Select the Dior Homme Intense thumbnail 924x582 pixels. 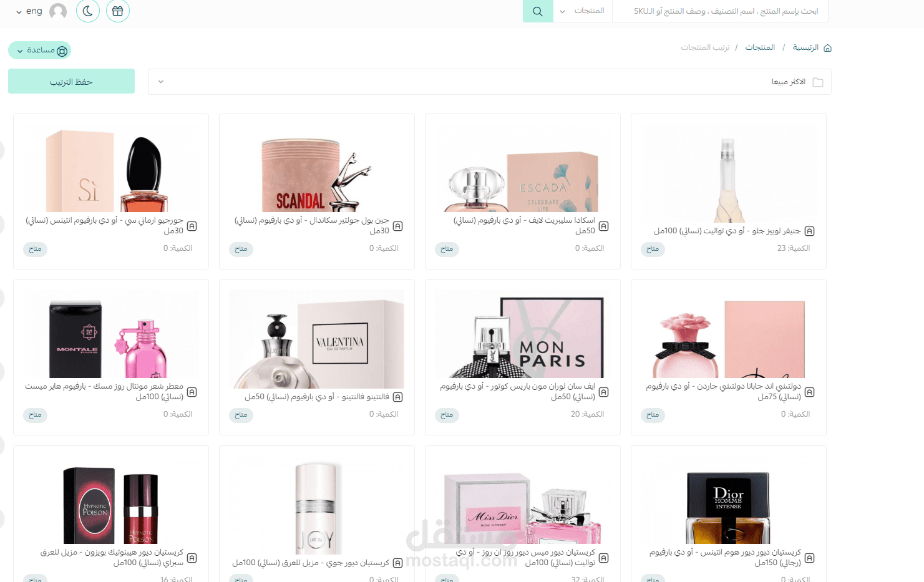pyautogui.click(x=728, y=500)
